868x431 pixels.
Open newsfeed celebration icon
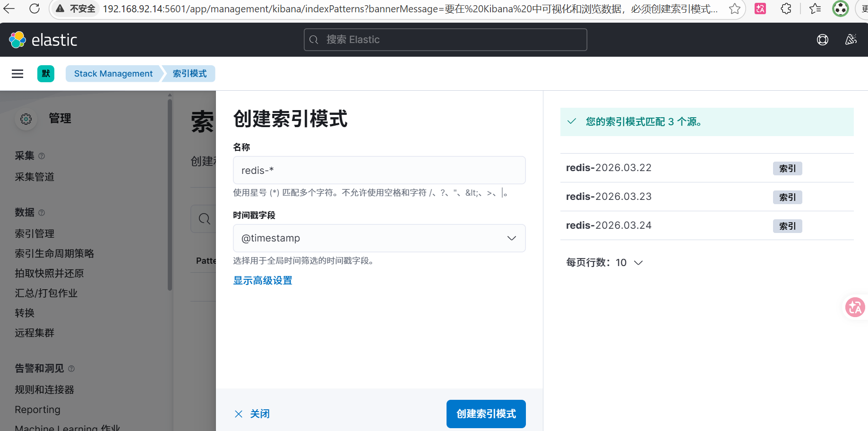click(x=851, y=40)
